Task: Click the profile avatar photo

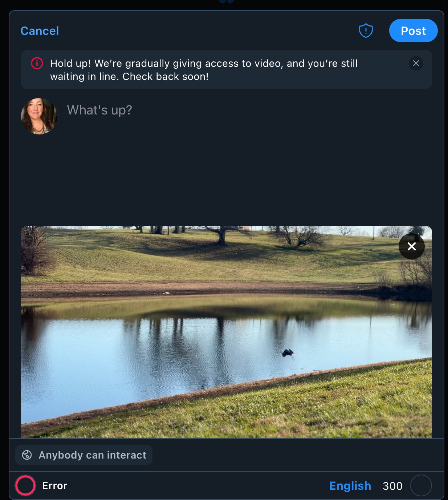Action: click(39, 116)
